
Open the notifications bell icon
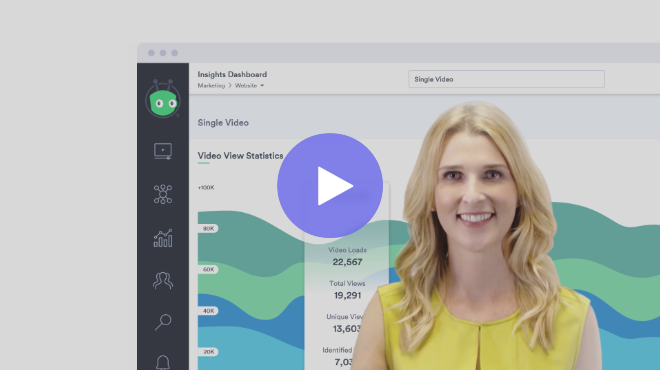click(x=163, y=362)
